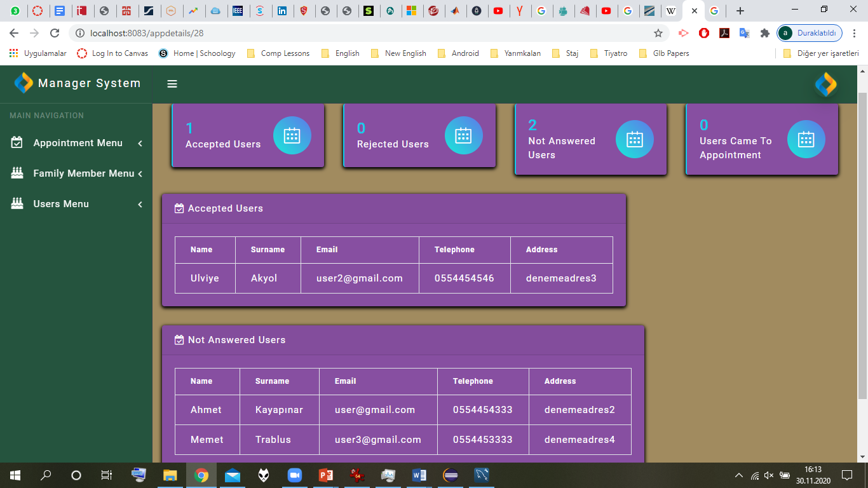Click the Manager System title text
The width and height of the screenshot is (868, 488).
click(89, 83)
